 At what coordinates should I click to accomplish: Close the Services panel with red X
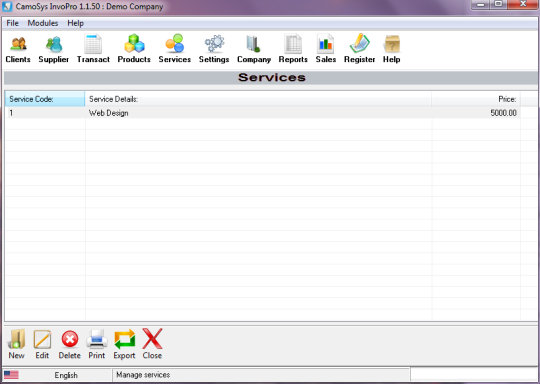[152, 344]
